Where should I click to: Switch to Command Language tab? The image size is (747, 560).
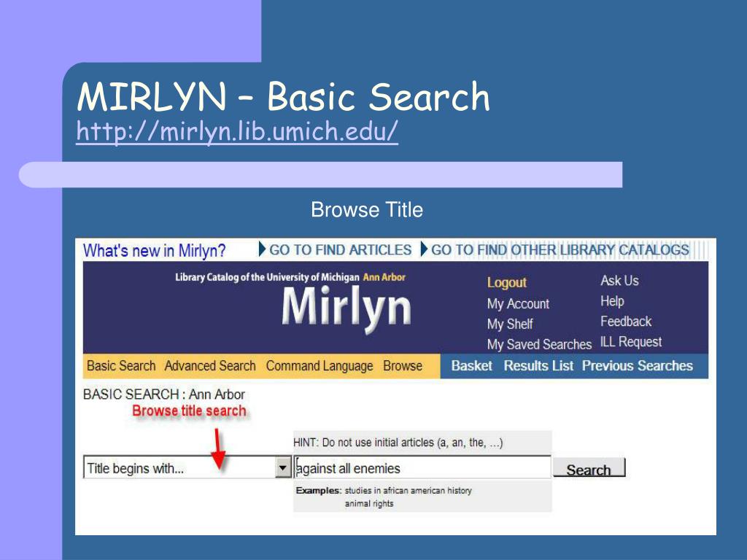pos(320,366)
